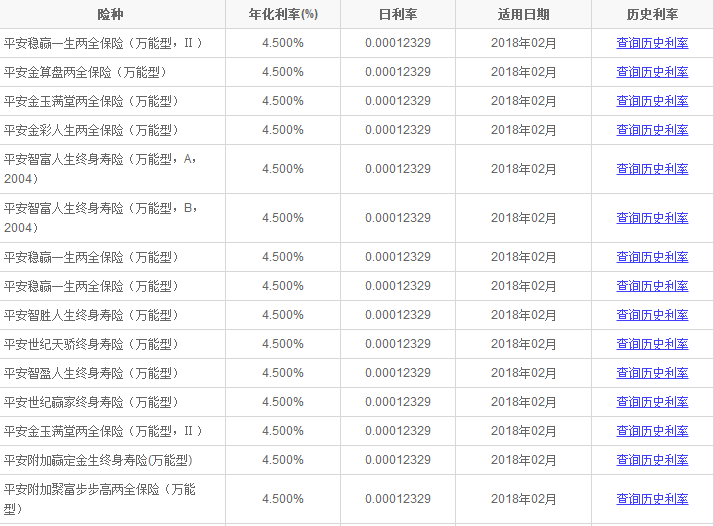View history rates for 平安智富人生终身寿险（万能型，A，2004）
The image size is (714, 526).
652,169
